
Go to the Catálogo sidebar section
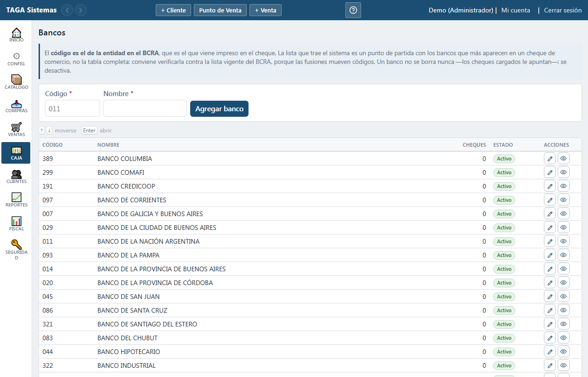(16, 82)
